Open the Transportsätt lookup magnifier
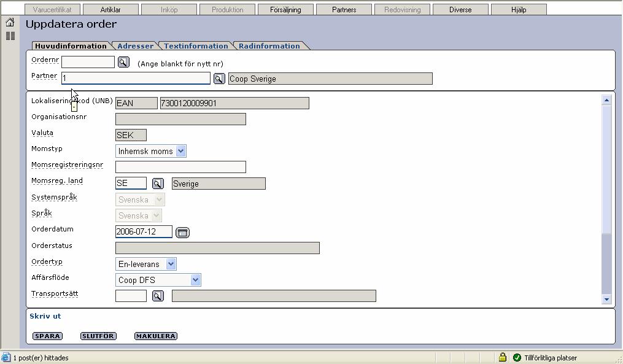This screenshot has height=364, width=623. point(158,296)
